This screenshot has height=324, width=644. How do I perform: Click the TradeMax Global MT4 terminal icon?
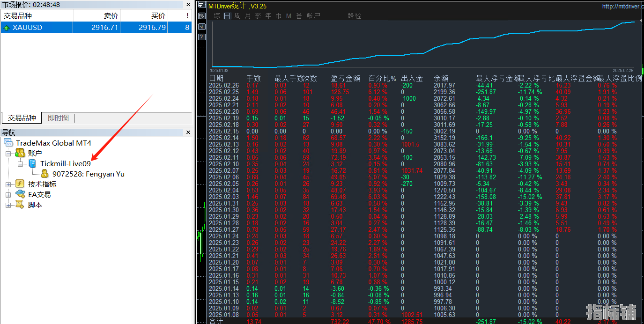[8, 143]
